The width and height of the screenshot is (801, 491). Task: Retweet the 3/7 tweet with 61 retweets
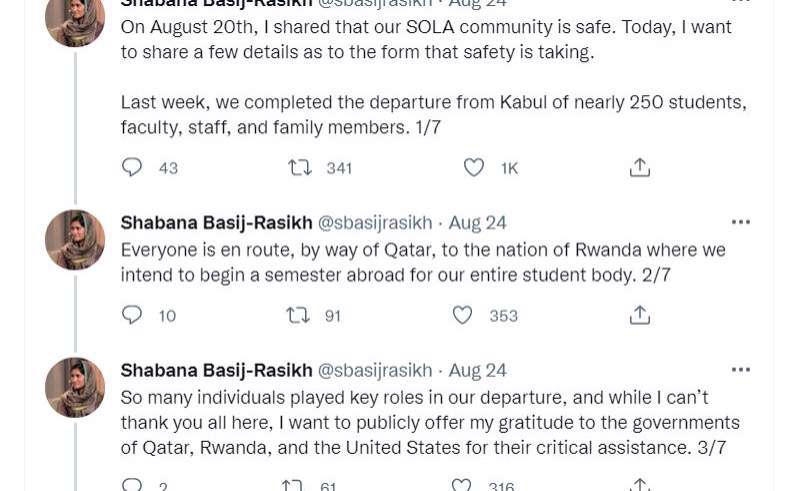(292, 486)
